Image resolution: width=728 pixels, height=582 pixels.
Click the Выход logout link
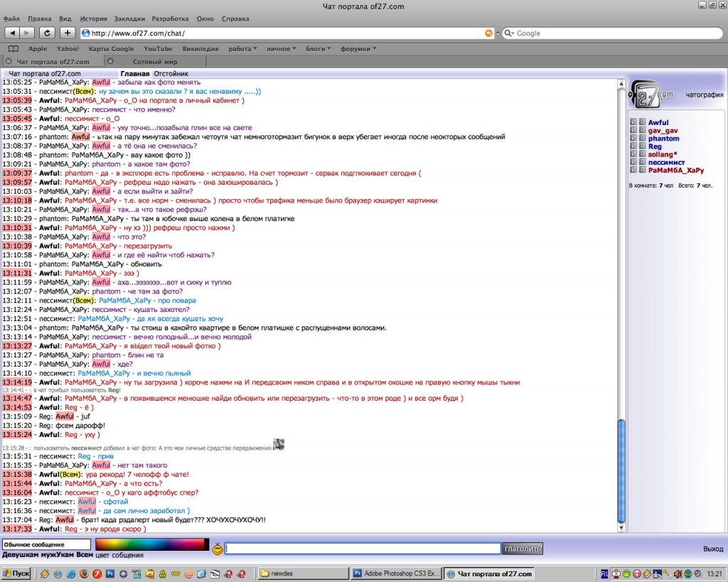(x=713, y=549)
